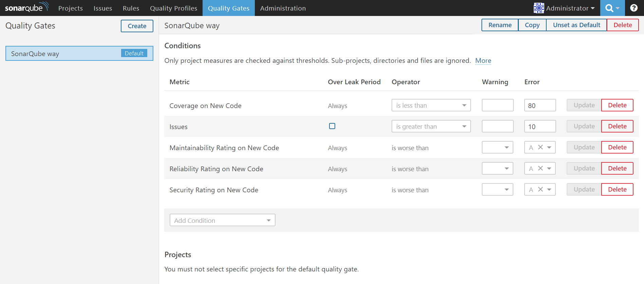Open the Add Condition dropdown
The height and width of the screenshot is (284, 644).
pos(222,220)
